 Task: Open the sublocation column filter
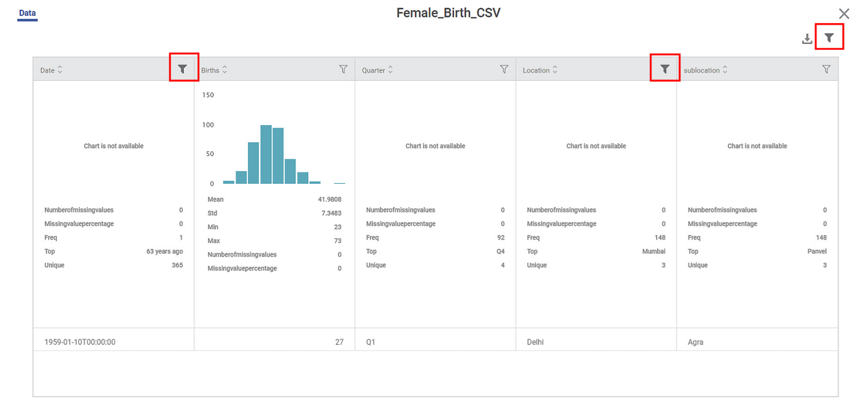tap(826, 69)
